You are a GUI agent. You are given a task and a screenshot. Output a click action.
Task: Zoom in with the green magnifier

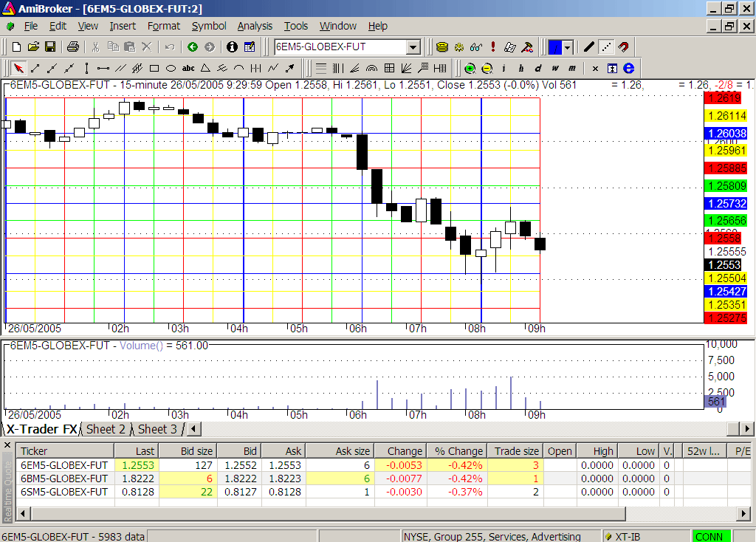click(470, 69)
